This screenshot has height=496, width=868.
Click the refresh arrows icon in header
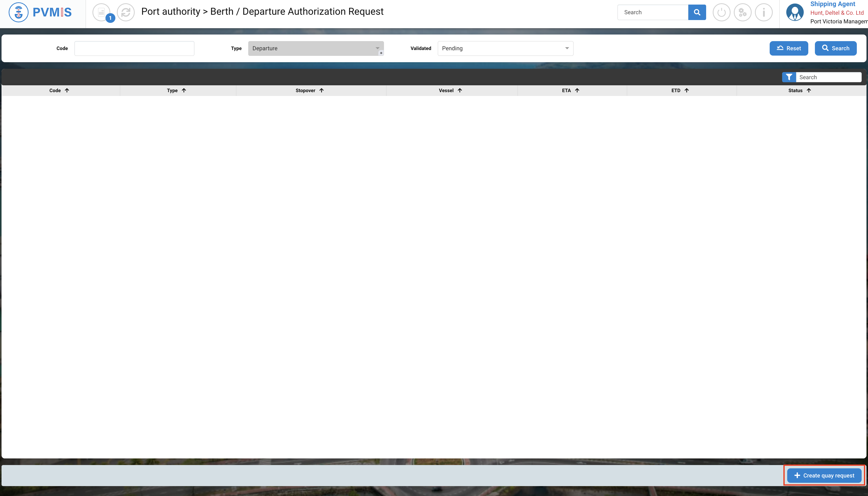click(x=126, y=13)
